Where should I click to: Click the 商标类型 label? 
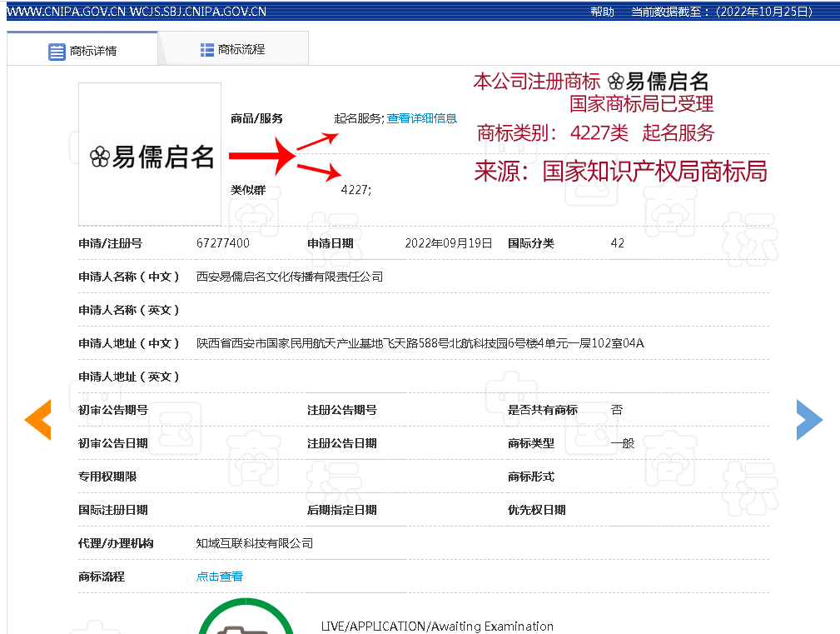pyautogui.click(x=531, y=443)
